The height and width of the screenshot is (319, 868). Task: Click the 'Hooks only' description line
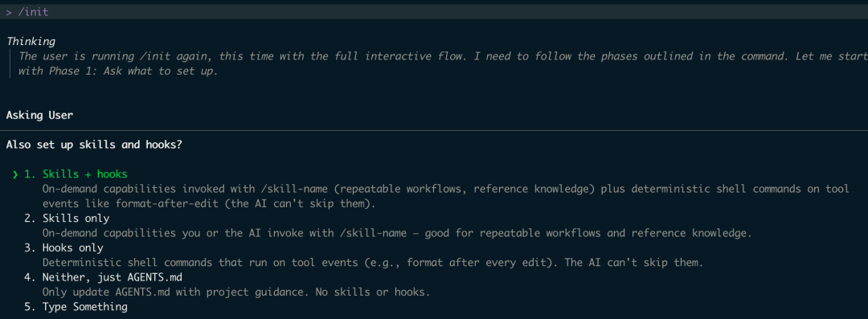[x=373, y=263]
